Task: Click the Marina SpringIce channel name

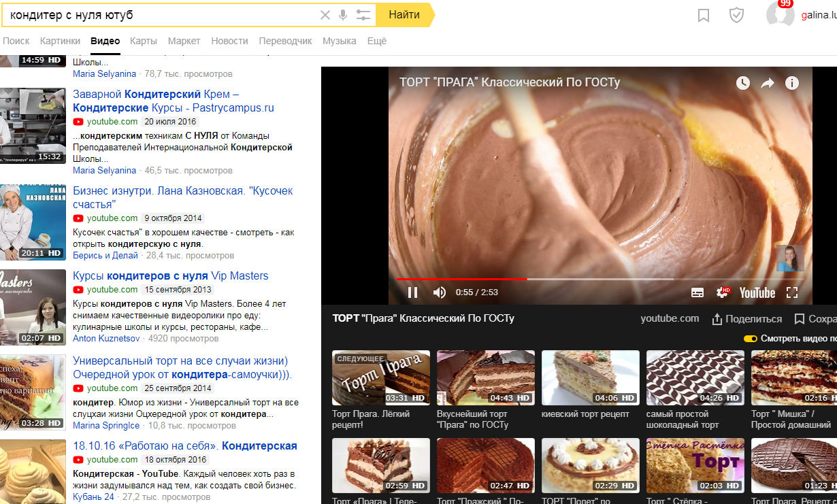Action: [x=106, y=426]
